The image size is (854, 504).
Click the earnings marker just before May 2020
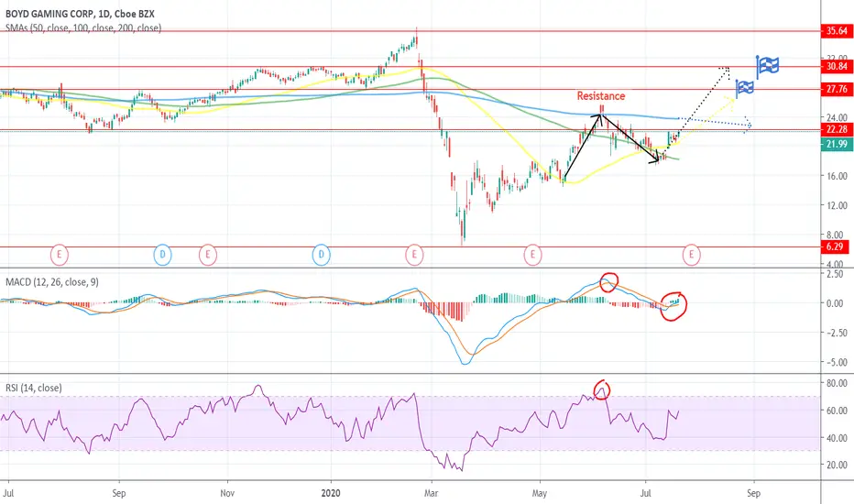click(532, 254)
